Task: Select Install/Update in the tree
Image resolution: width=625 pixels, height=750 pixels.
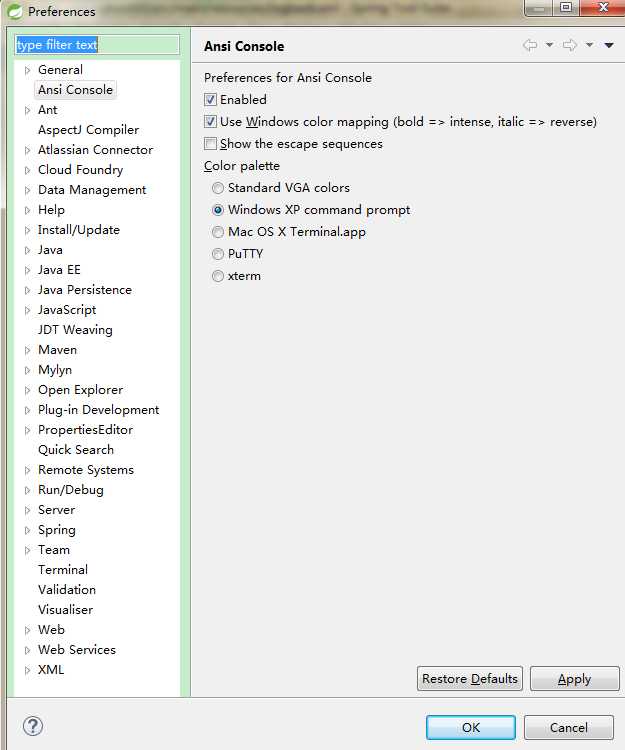Action: tap(79, 230)
